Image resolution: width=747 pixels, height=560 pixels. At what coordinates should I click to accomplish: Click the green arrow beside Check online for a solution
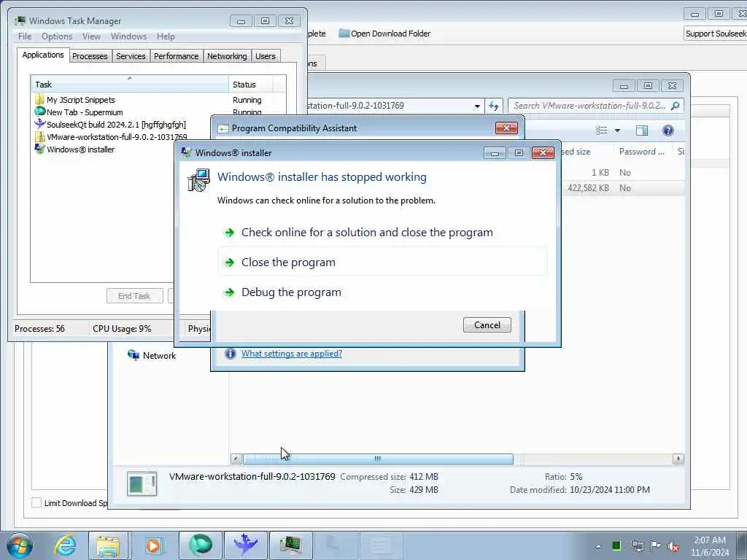[230, 233]
